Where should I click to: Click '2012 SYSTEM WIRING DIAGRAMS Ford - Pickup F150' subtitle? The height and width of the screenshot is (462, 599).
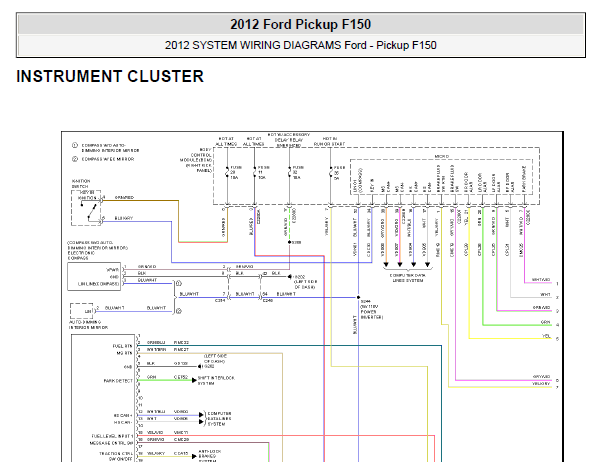pos(300,45)
